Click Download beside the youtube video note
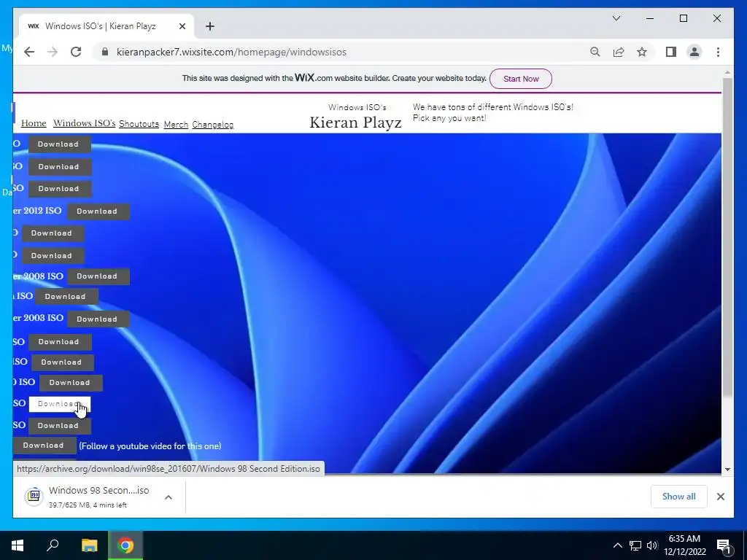This screenshot has height=560, width=747. coord(43,446)
